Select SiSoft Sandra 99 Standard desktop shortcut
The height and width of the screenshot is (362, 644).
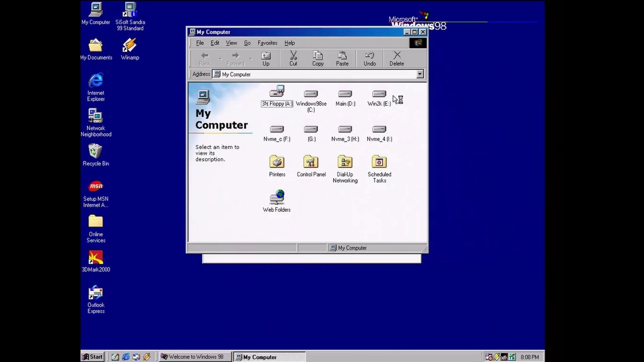point(130,17)
